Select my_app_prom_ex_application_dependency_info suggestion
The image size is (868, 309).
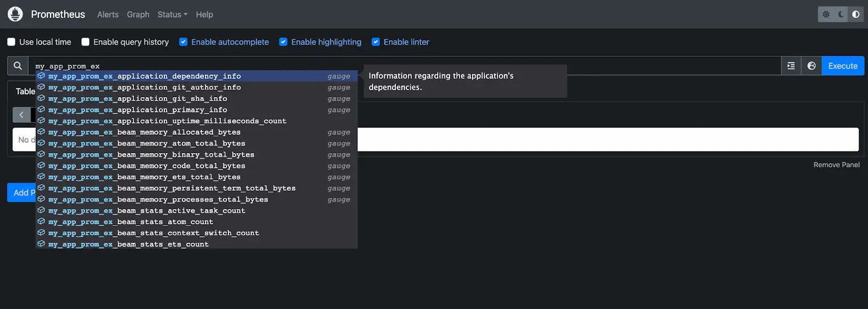(196, 76)
